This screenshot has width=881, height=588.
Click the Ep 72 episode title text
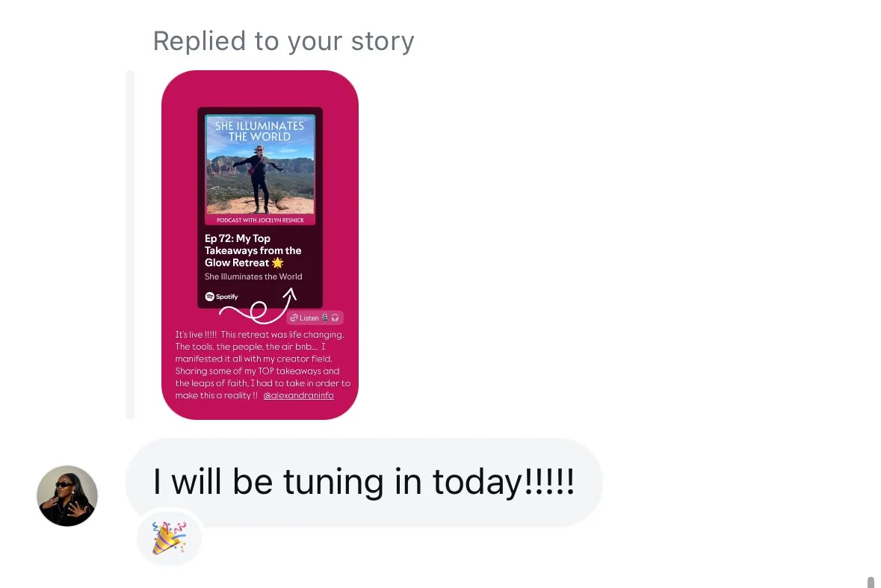click(x=253, y=250)
